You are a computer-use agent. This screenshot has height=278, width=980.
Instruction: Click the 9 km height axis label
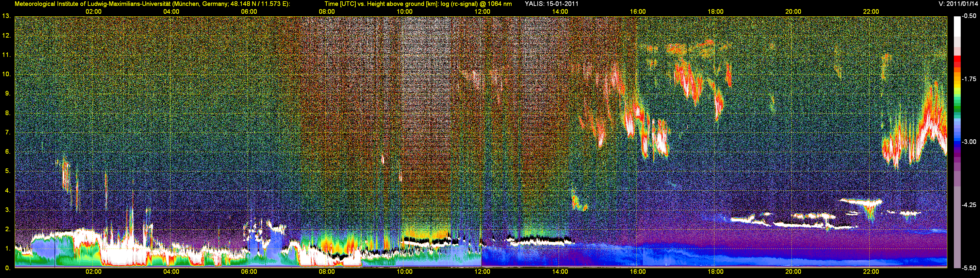pyautogui.click(x=7, y=93)
